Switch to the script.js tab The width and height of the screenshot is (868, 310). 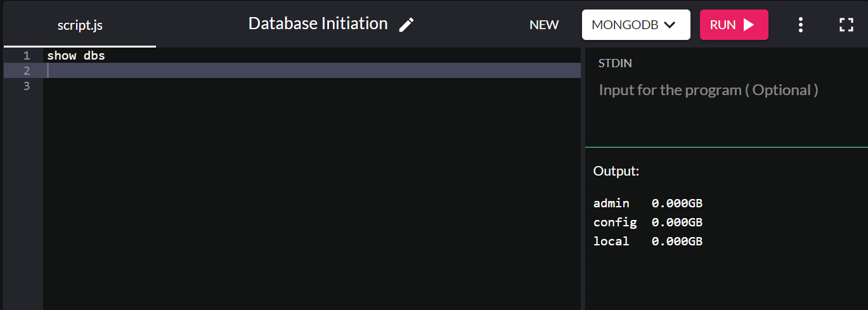click(x=80, y=25)
